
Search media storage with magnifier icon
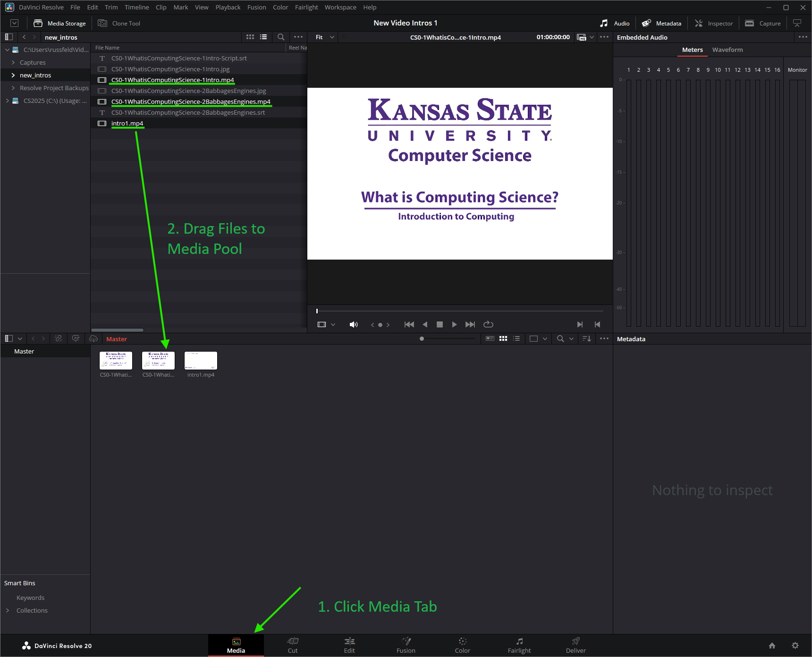pos(281,37)
